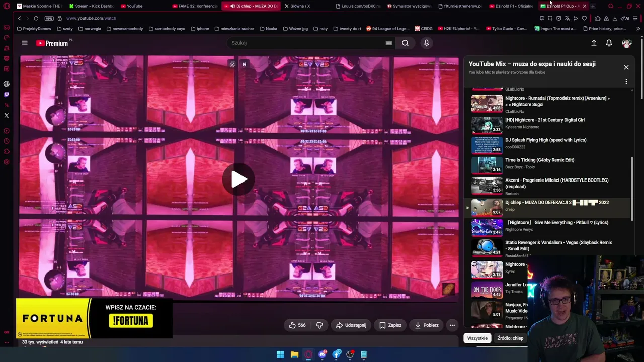Screen dimensions: 644x362
Task: Open Opera downloads toolbar icon
Action: pos(615,19)
